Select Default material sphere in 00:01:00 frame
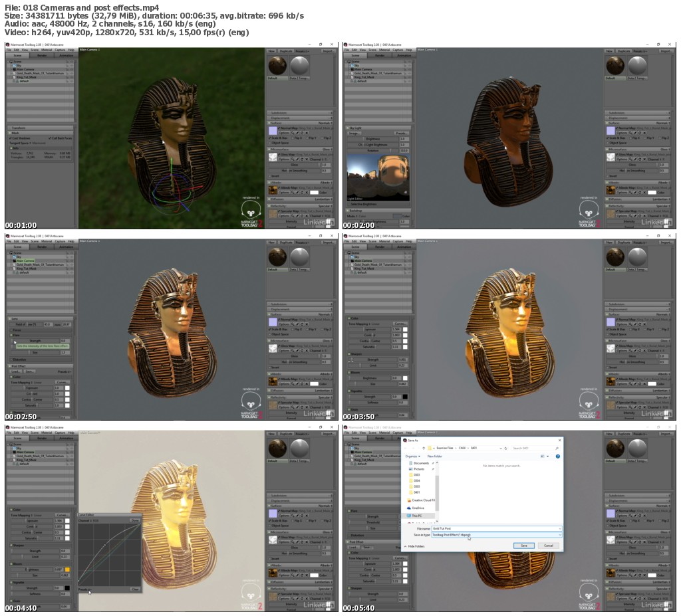Screen dimensions: 681x616 click(x=277, y=66)
